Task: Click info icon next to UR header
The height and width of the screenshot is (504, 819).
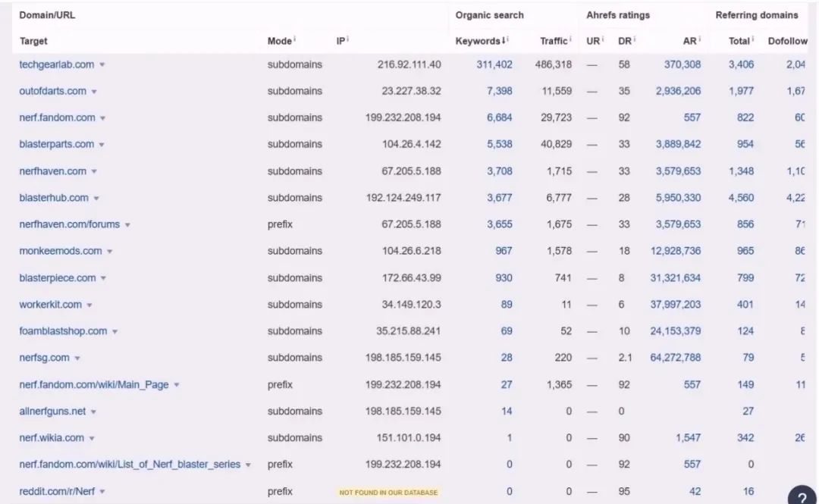Action: [x=603, y=40]
